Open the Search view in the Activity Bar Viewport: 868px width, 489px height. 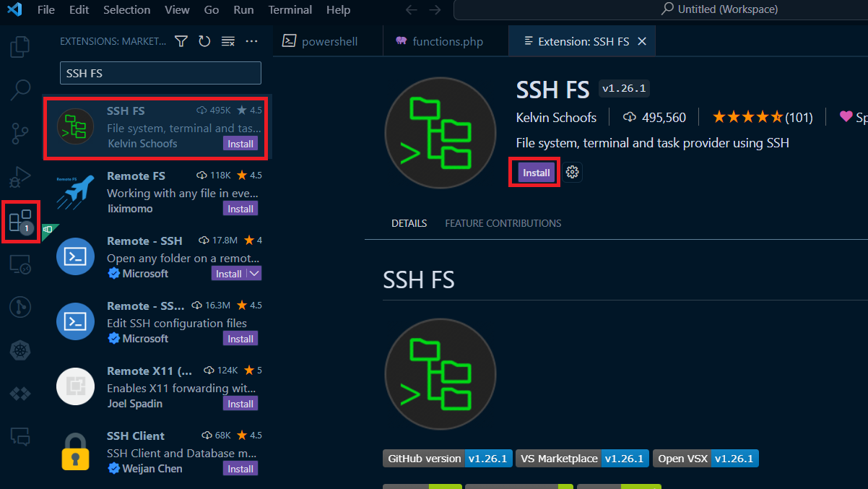(19, 90)
